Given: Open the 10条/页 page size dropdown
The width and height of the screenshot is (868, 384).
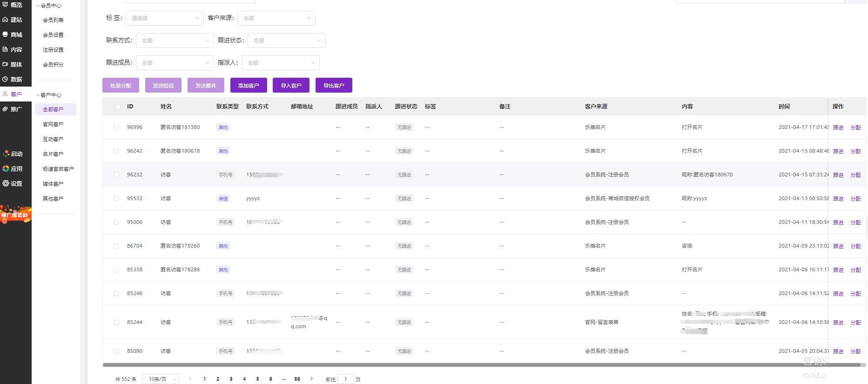Looking at the screenshot, I should (x=161, y=379).
